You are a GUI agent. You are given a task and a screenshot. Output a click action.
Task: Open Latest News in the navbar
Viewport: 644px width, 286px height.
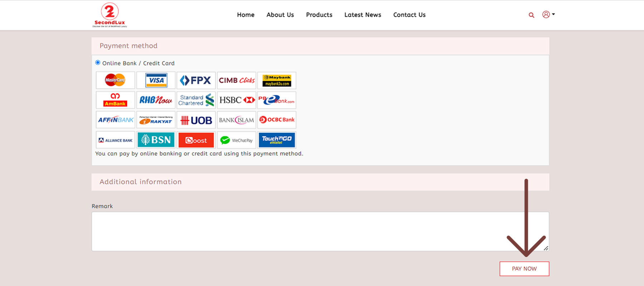coord(363,15)
